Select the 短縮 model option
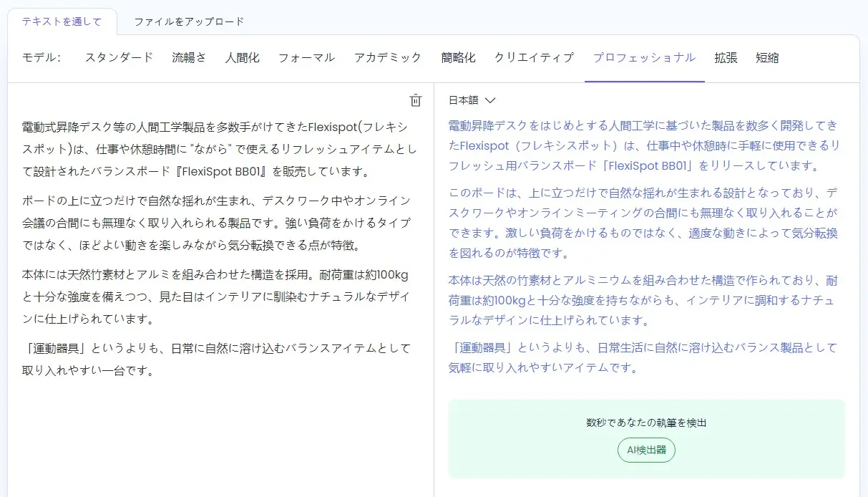This screenshot has height=497, width=868. click(767, 57)
